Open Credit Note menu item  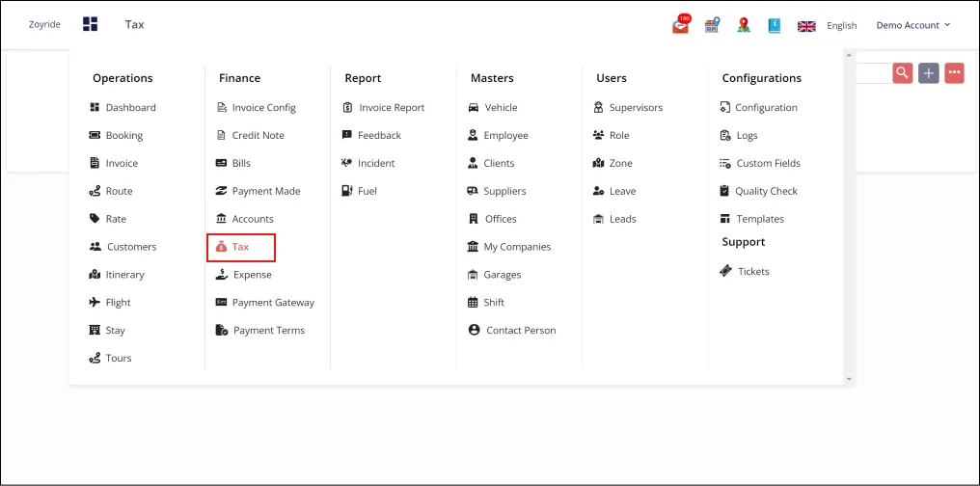coord(250,135)
